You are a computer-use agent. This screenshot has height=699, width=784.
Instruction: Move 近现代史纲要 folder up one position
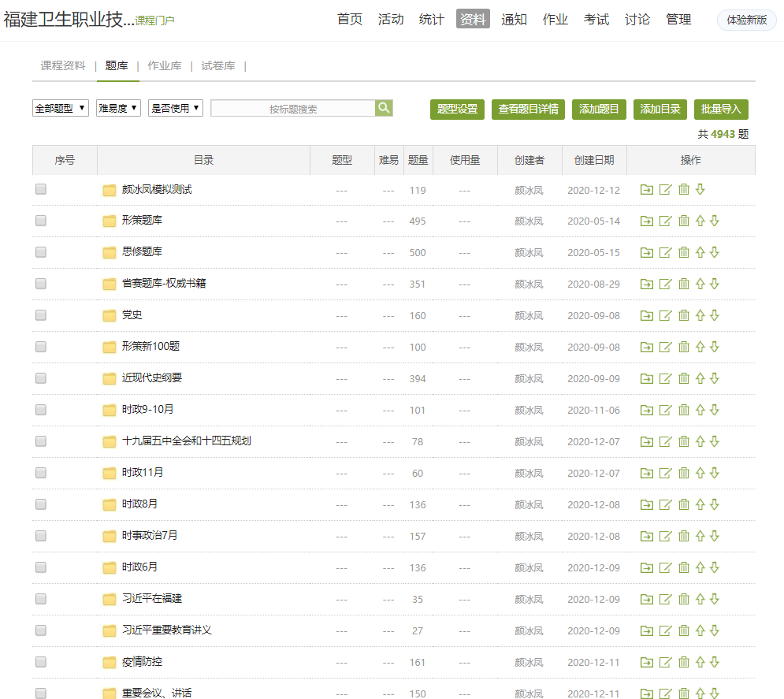pyautogui.click(x=700, y=378)
